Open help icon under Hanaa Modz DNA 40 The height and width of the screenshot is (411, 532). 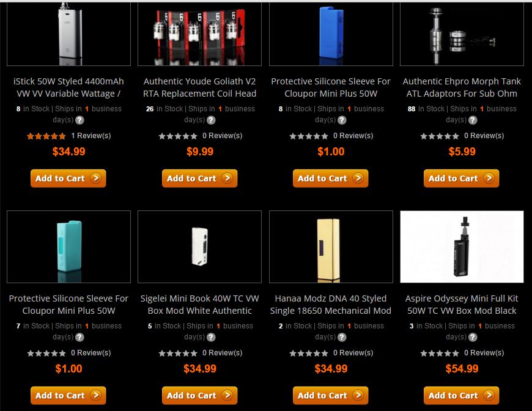(342, 338)
